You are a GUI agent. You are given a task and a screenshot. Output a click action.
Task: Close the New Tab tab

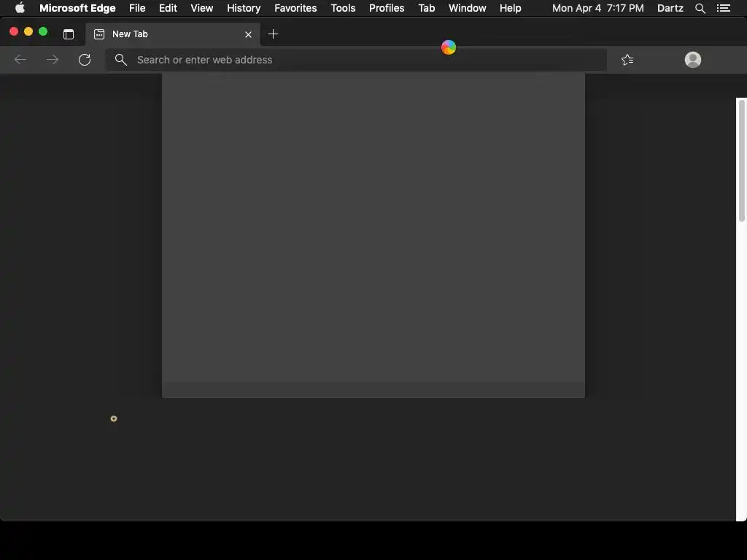click(248, 34)
